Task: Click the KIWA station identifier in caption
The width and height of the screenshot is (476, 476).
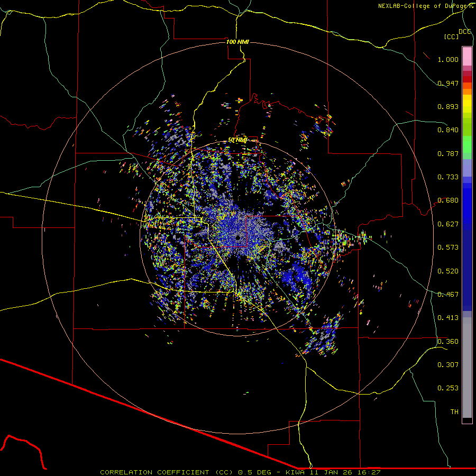Action: [x=296, y=472]
